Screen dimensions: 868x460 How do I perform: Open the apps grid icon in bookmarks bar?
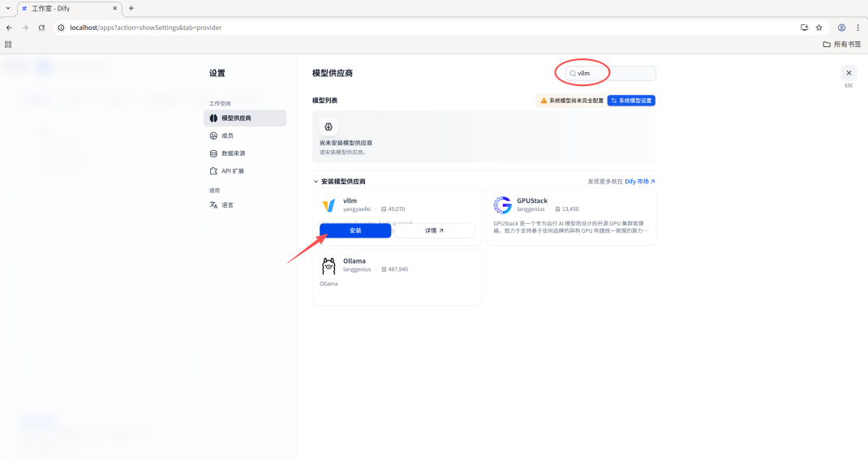(x=8, y=45)
